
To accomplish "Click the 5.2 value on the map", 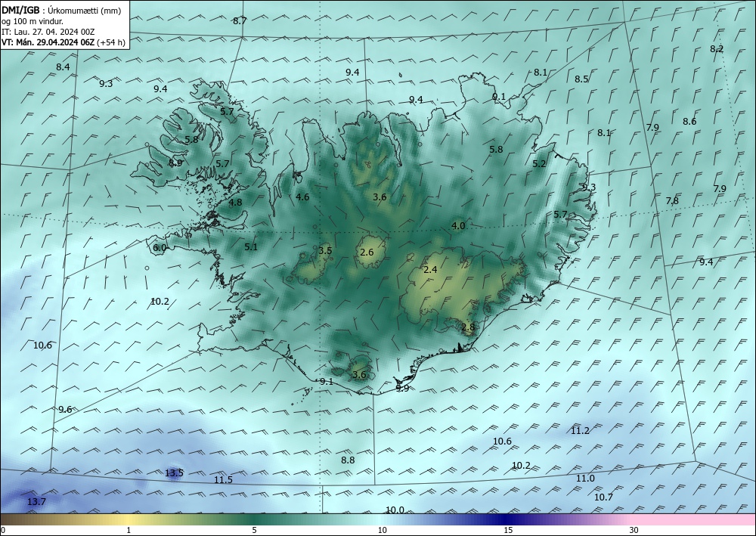I will tap(539, 164).
